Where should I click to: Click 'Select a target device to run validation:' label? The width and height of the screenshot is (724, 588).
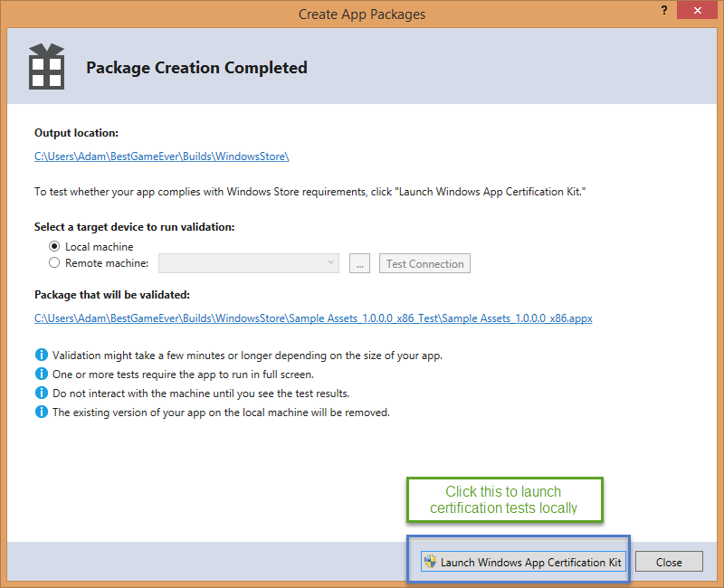coord(134,227)
